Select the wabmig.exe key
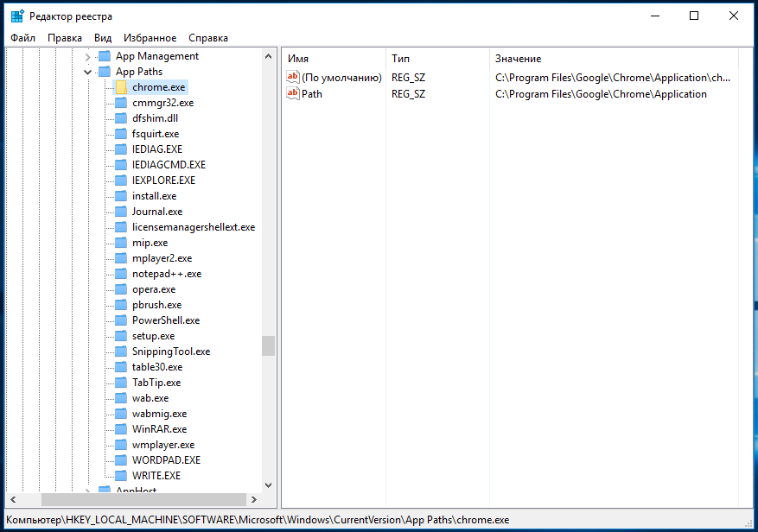Screen dimensions: 758x532 click(159, 413)
